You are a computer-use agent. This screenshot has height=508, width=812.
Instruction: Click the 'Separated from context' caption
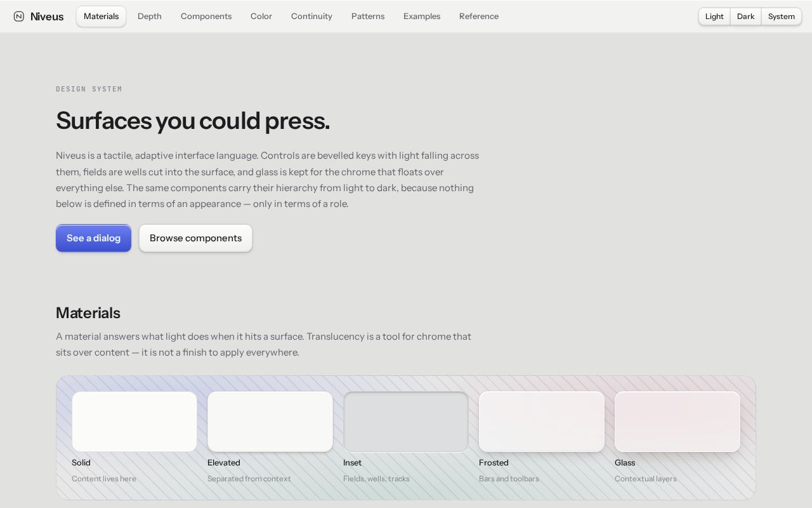(x=249, y=479)
